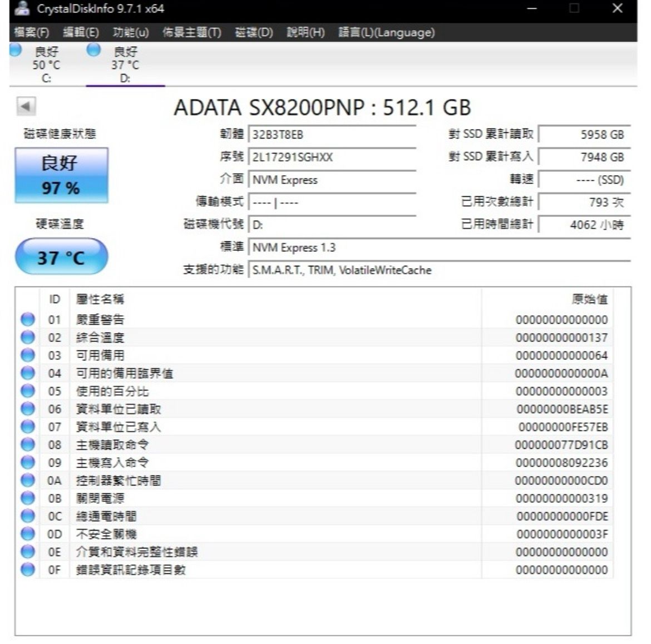Click the serial number field 2L17291SGHXX
Image resolution: width=651 pixels, height=644 pixels.
coord(332,157)
